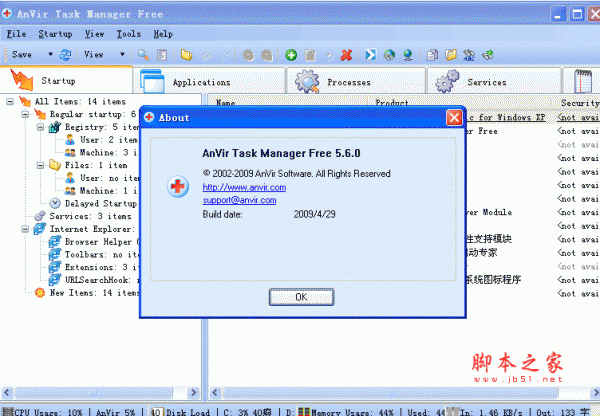Click the red X delete icon
The height and width of the screenshot is (416, 600).
click(346, 55)
